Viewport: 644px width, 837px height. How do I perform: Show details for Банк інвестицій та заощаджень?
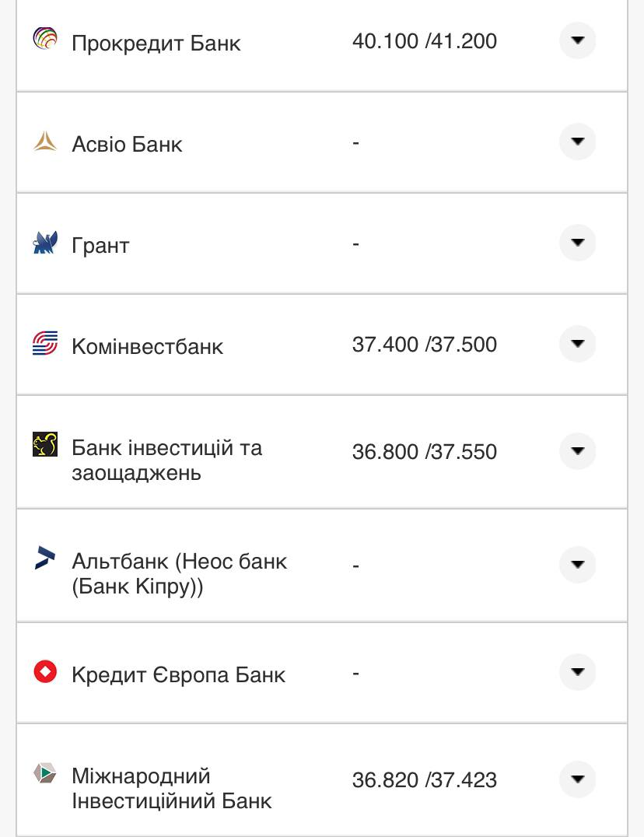[577, 451]
